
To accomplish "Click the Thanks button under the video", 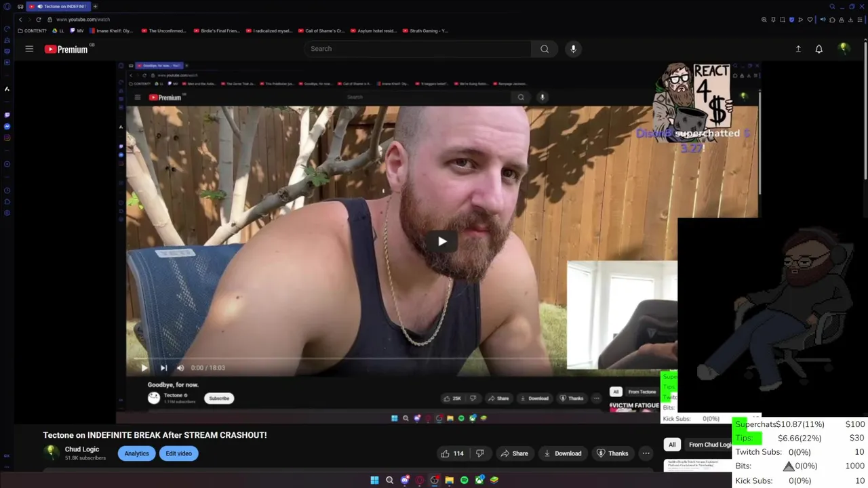I will (x=612, y=453).
